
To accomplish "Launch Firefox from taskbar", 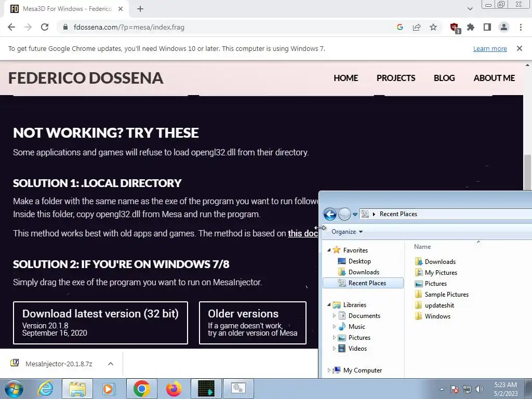I will click(174, 389).
